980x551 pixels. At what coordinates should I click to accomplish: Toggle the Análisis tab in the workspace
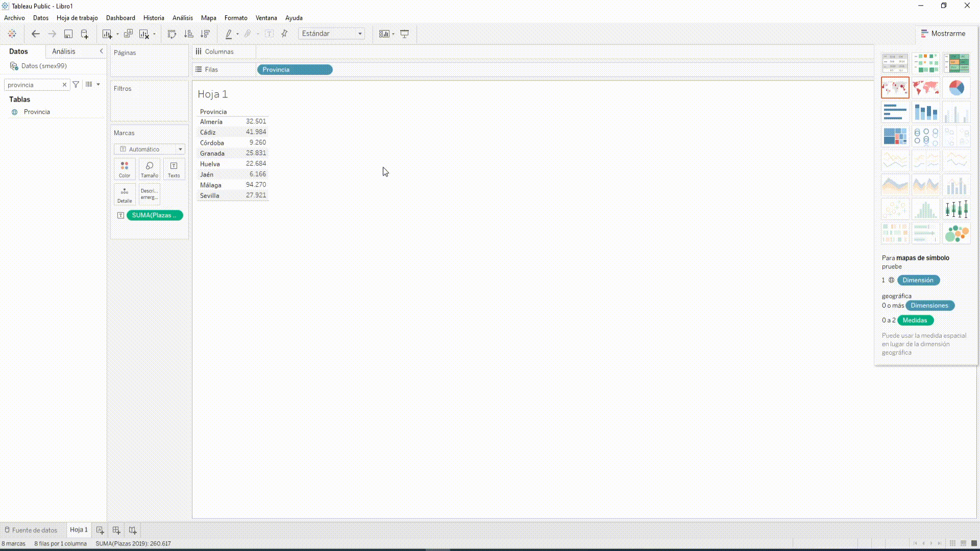(x=63, y=51)
